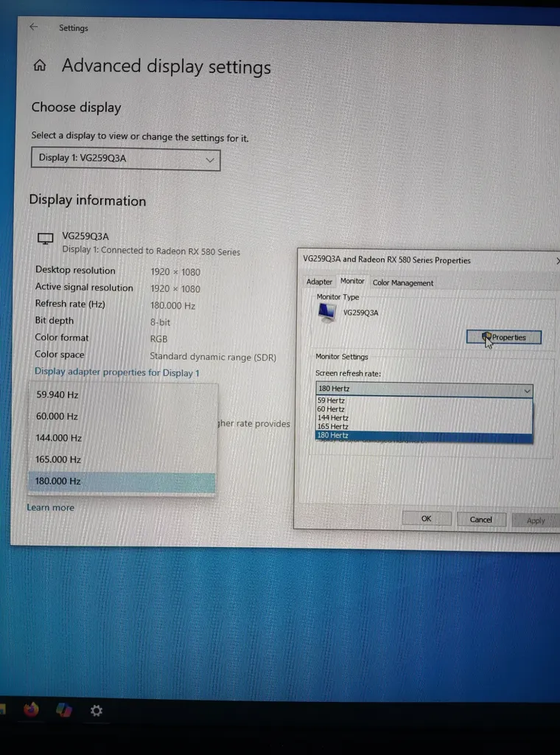Click the Monitor Type icon in the dialog
560x755 pixels.
328,312
